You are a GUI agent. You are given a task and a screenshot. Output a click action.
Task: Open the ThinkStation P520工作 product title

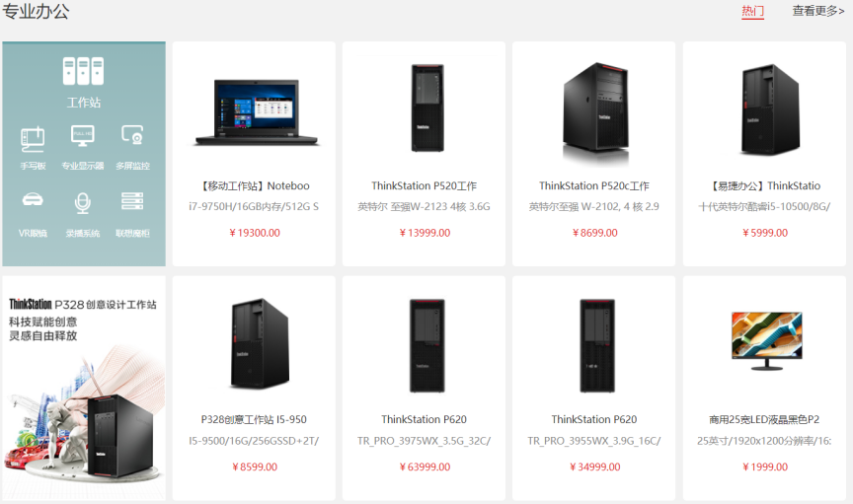(424, 186)
